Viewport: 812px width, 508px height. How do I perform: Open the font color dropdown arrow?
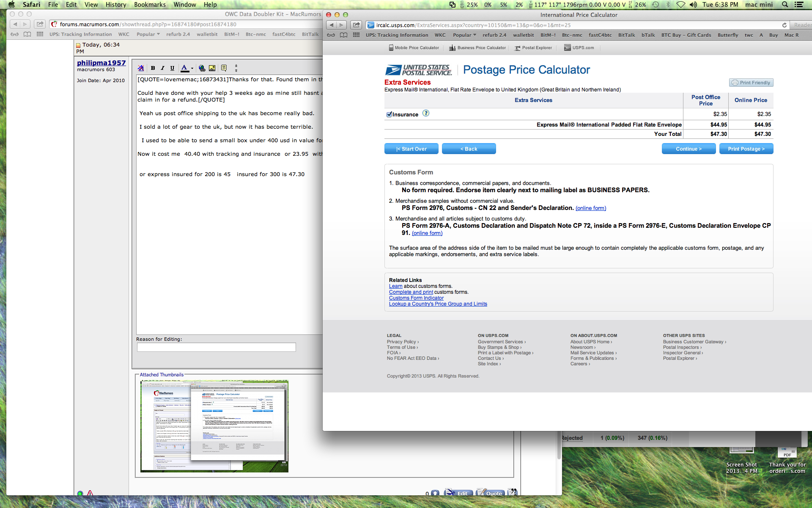[192, 68]
